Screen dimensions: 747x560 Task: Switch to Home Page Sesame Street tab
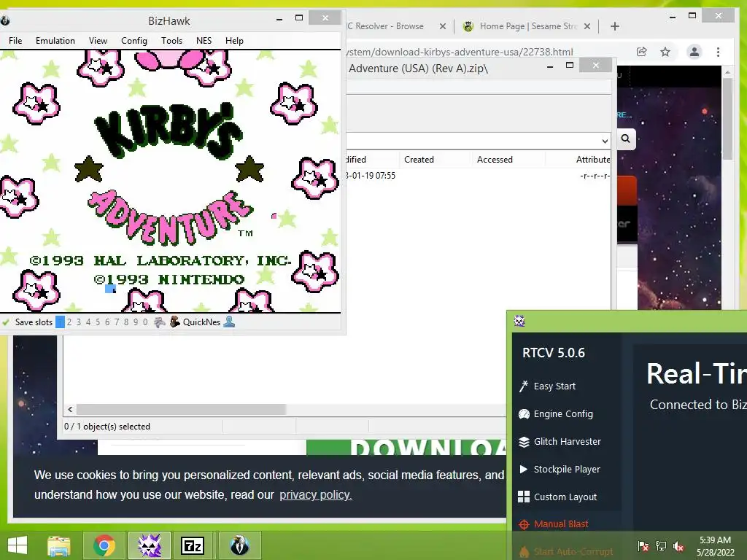pos(528,26)
